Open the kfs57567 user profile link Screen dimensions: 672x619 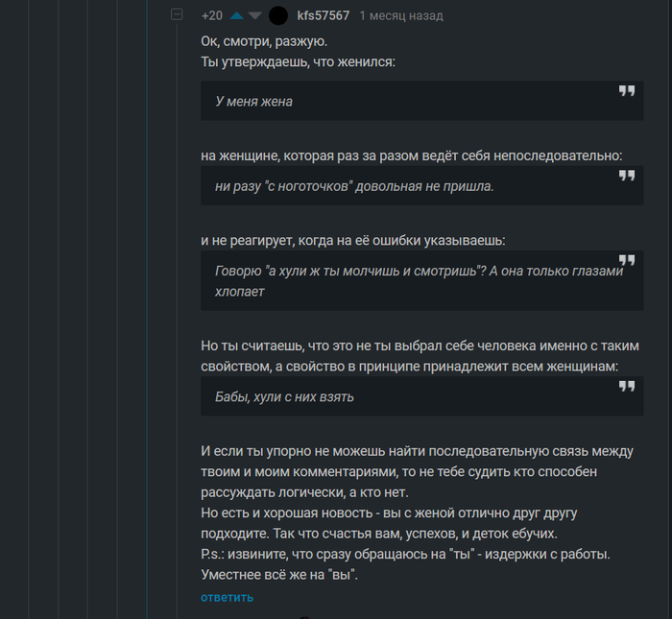coord(324,15)
